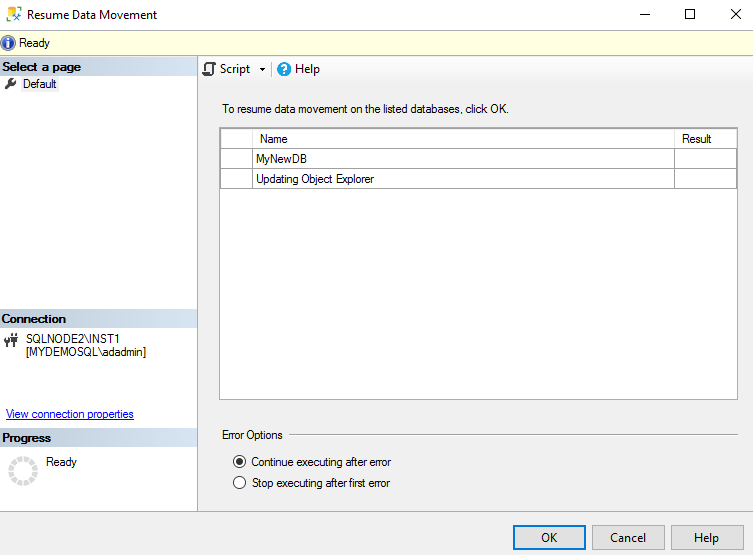Click the Name column header

tap(273, 139)
